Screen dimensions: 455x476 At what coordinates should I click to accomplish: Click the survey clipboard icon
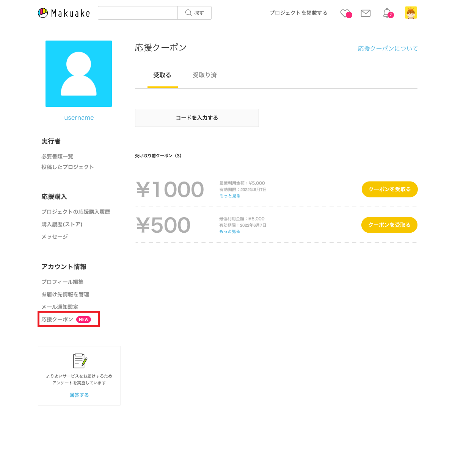[80, 361]
